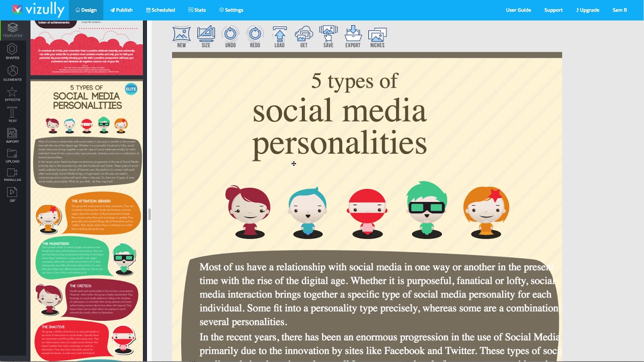The width and height of the screenshot is (644, 362).
Task: Click the Undo toolbar icon
Action: 230,37
